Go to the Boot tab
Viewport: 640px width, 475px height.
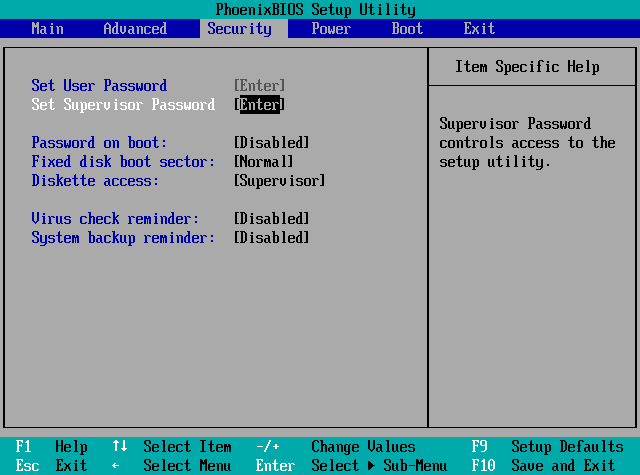pos(407,29)
